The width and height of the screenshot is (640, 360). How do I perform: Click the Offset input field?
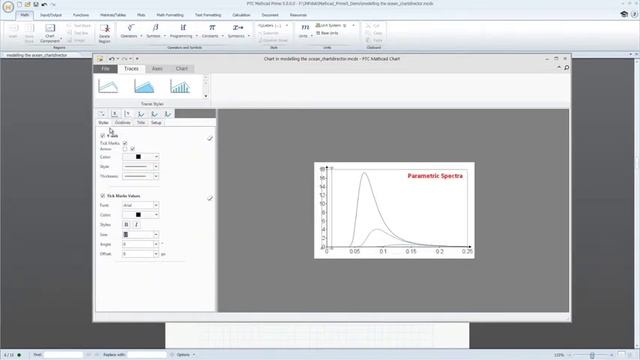[138, 254]
